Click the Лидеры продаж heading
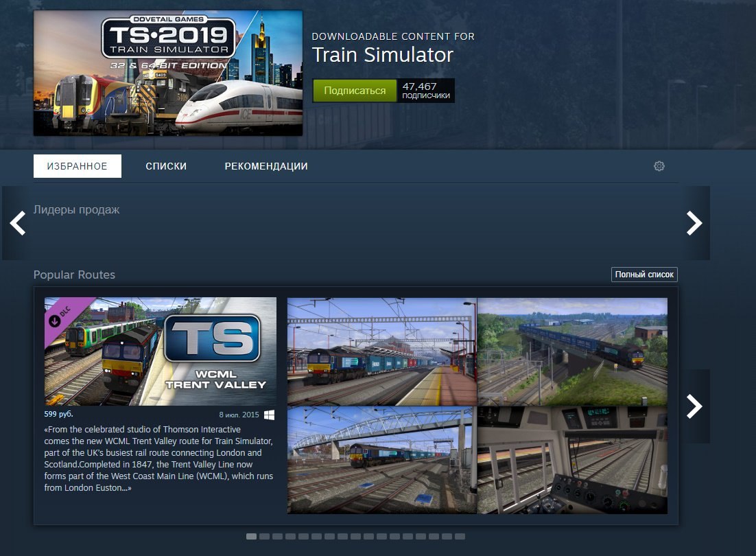The height and width of the screenshot is (556, 756). click(x=77, y=210)
